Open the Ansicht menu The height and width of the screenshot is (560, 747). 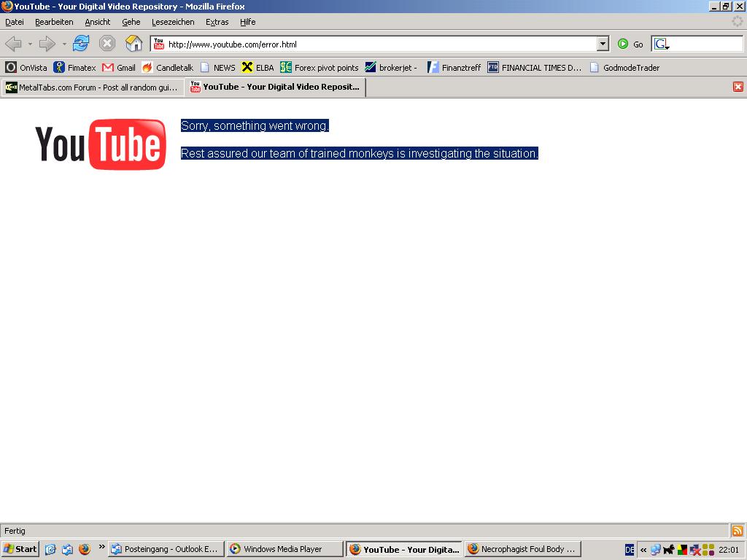point(97,22)
